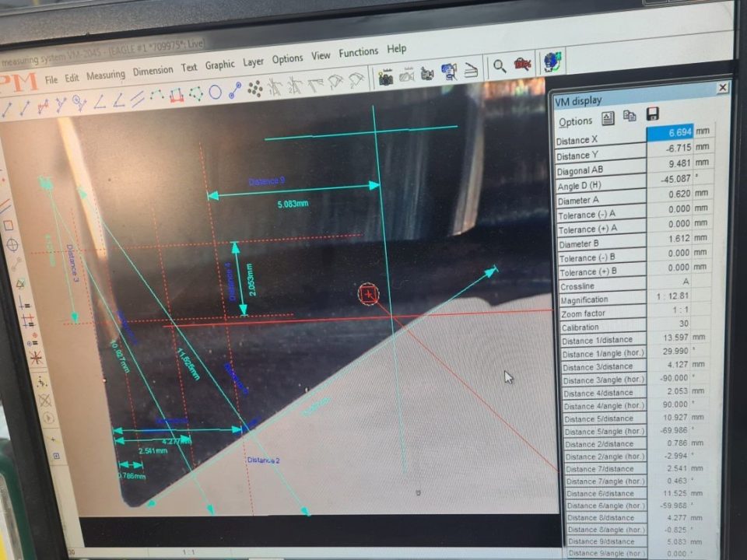
Task: Click the camera snapshot icon
Action: tap(385, 77)
